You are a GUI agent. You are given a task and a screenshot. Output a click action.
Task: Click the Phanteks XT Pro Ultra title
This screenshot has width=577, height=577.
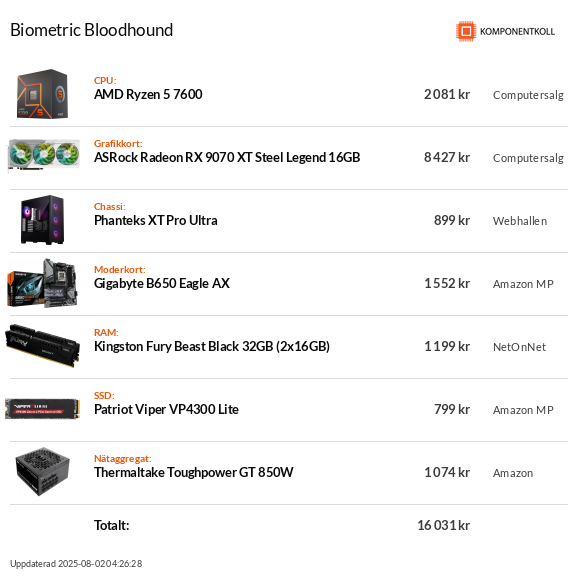156,220
